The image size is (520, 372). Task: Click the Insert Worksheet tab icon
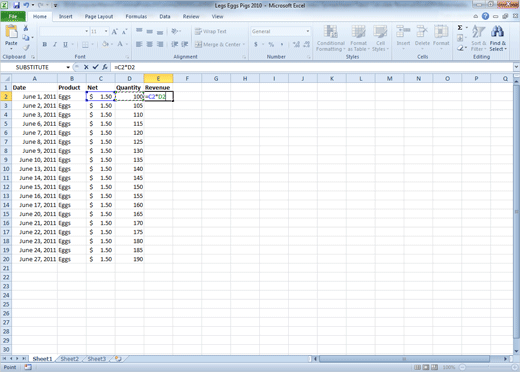118,359
